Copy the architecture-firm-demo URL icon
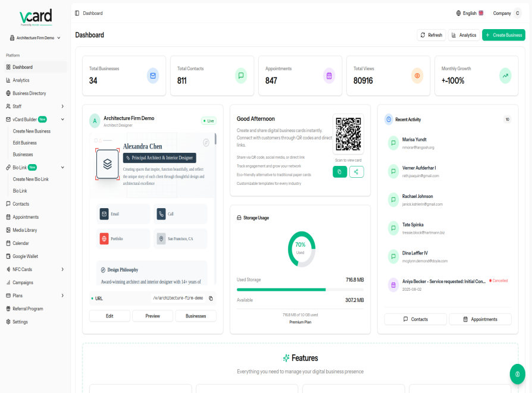Image resolution: width=532 pixels, height=393 pixels. pos(211,298)
